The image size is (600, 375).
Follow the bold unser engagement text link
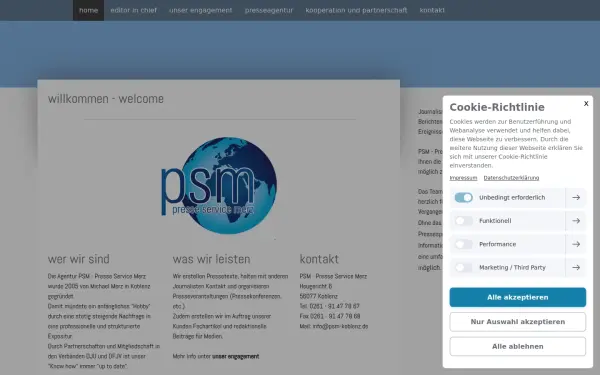(236, 356)
